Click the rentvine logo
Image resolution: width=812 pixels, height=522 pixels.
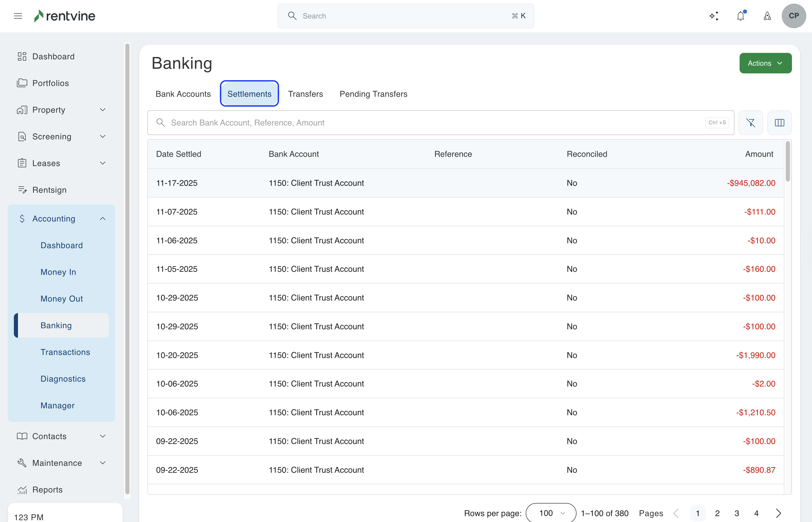coord(65,16)
